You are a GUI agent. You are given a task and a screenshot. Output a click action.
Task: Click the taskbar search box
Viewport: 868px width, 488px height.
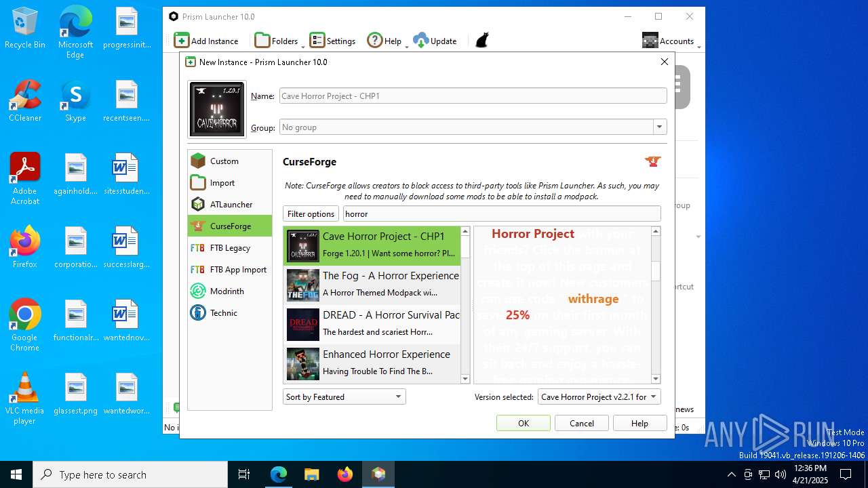coord(130,474)
